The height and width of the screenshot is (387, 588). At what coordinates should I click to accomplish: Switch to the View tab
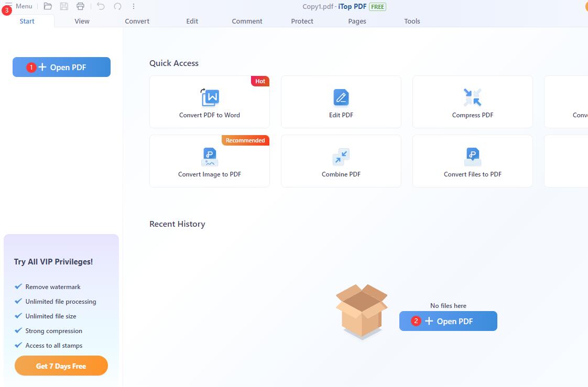[82, 21]
